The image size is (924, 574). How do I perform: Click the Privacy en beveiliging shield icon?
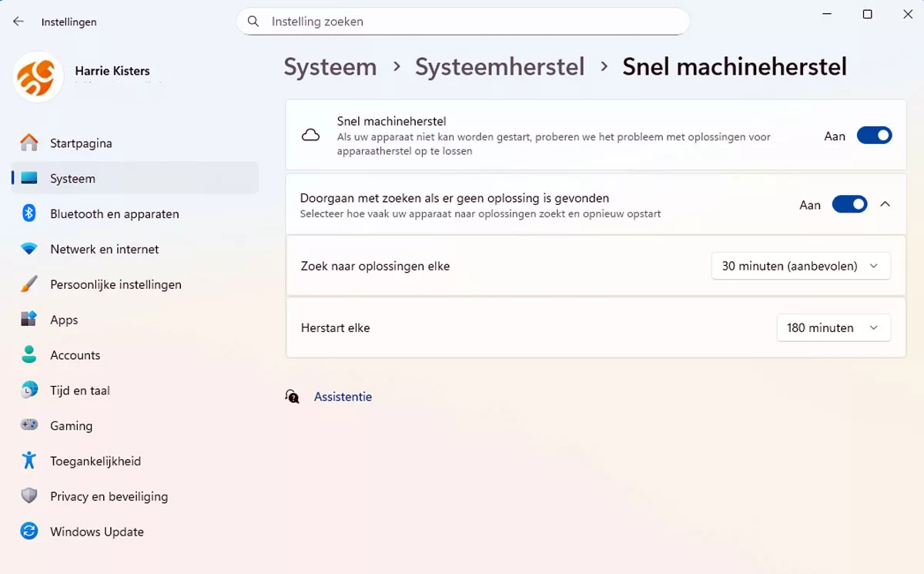pos(29,496)
